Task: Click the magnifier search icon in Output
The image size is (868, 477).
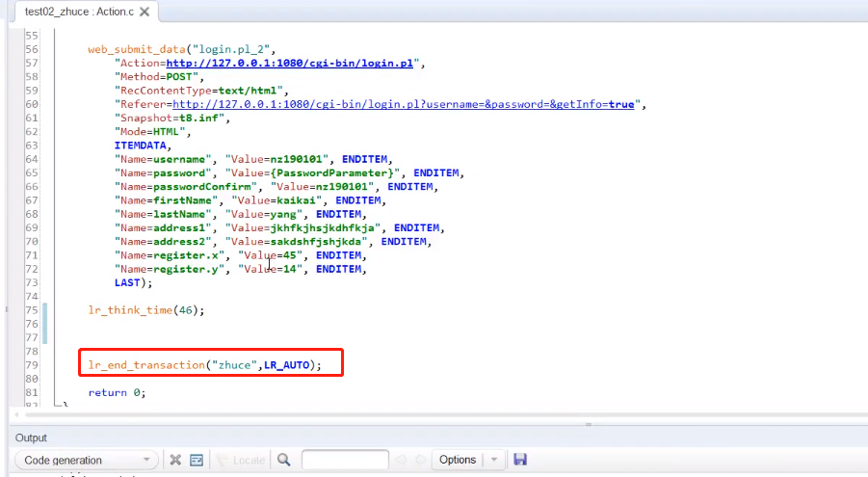Action: click(283, 460)
